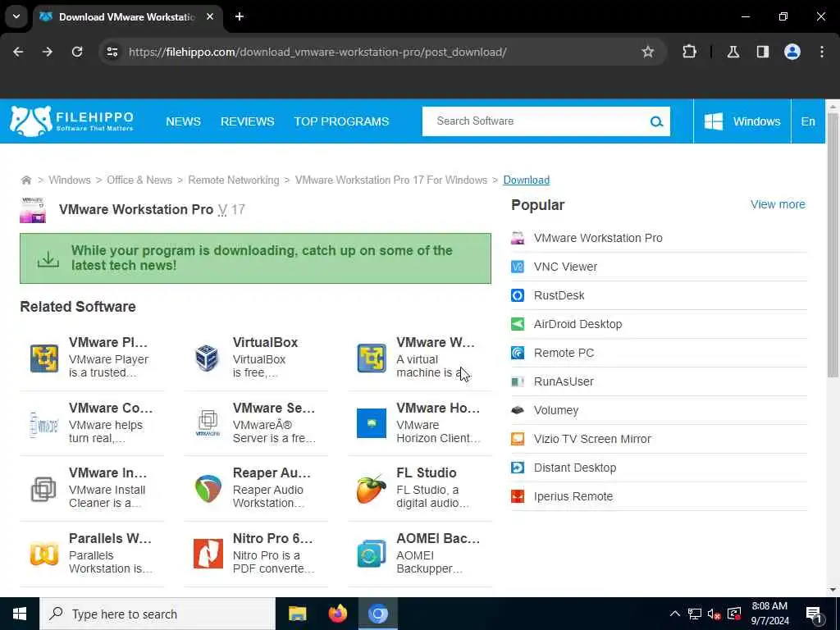840x630 pixels.
Task: Click the Parallels Workstation icon
Action: [44, 554]
